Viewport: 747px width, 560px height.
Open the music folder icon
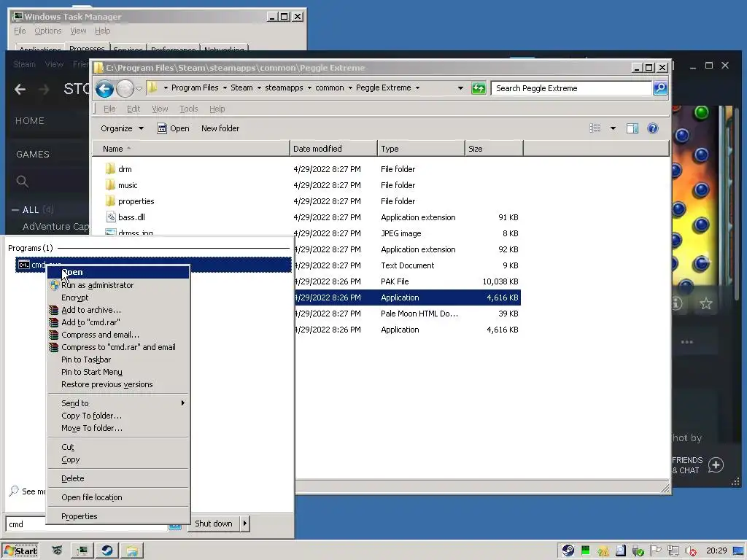[111, 184]
